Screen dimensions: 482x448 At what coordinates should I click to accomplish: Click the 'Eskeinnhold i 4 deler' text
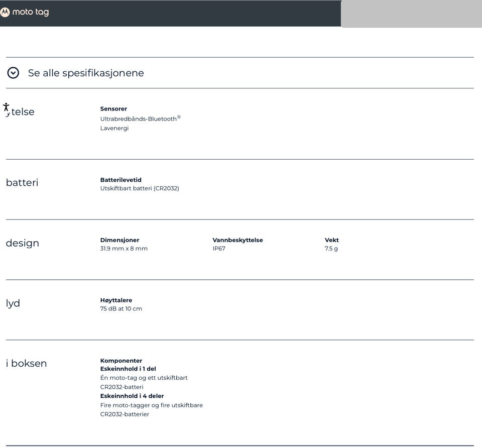pyautogui.click(x=132, y=396)
